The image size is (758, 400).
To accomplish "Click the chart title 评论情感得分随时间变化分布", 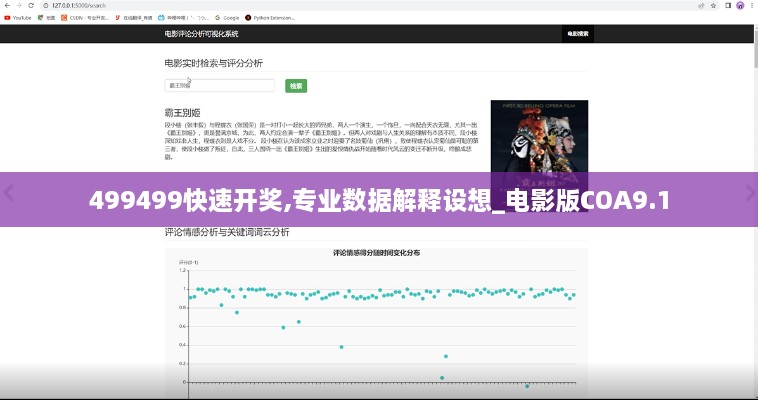I will pyautogui.click(x=377, y=252).
